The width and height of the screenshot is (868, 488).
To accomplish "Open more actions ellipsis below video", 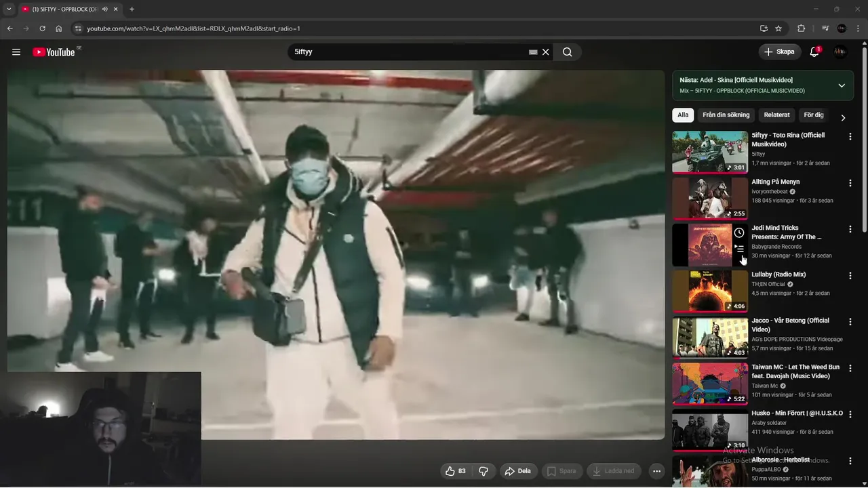I will (x=656, y=471).
